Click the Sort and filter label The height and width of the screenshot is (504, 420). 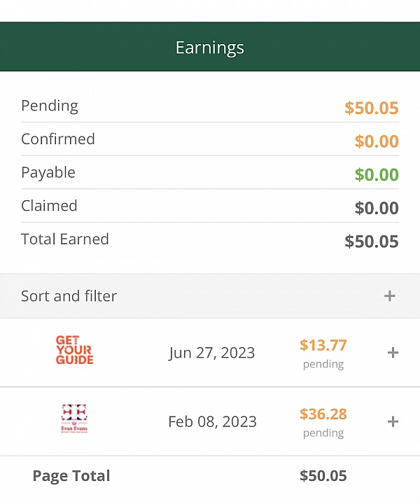(x=69, y=296)
